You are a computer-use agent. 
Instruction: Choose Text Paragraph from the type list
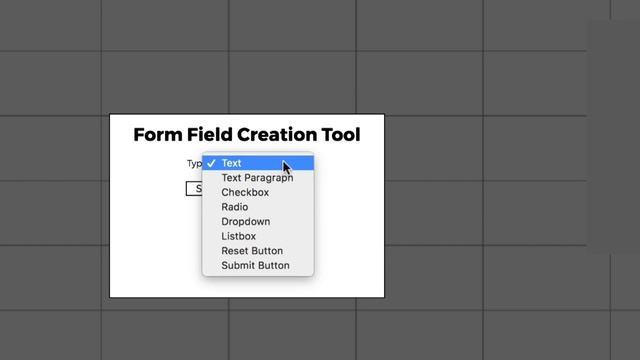(x=258, y=178)
